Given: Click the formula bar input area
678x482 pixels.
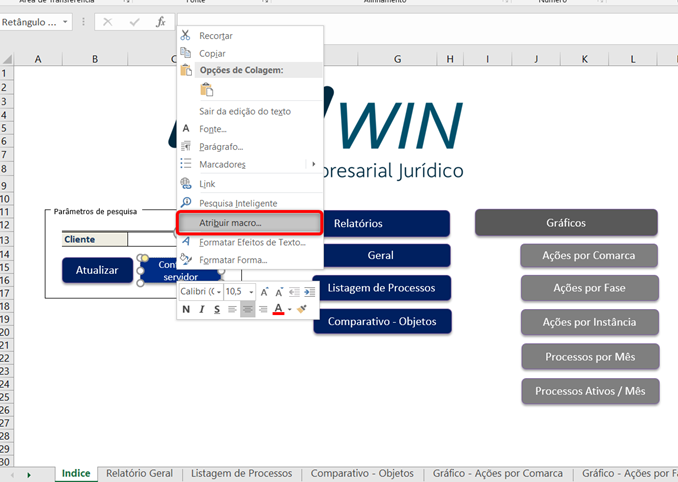Looking at the screenshot, I should click(427, 22).
